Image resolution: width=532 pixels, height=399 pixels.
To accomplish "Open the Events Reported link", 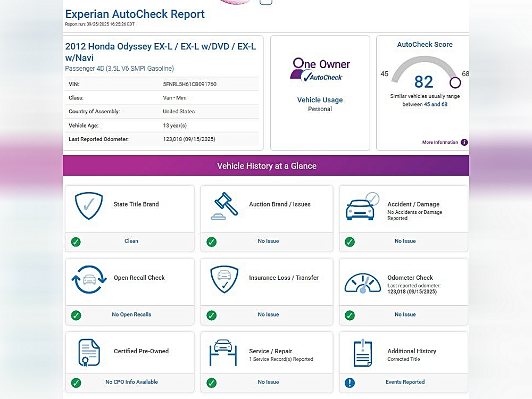I will click(405, 382).
